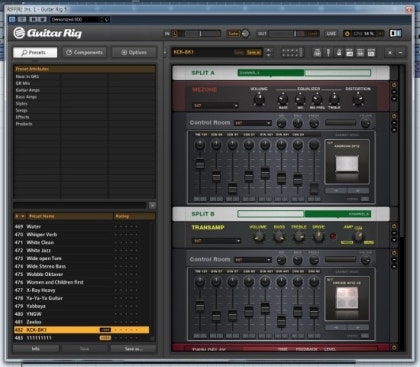Adjust the Distortion knob on the red amp
This screenshot has height=367, width=420.
coord(358,99)
